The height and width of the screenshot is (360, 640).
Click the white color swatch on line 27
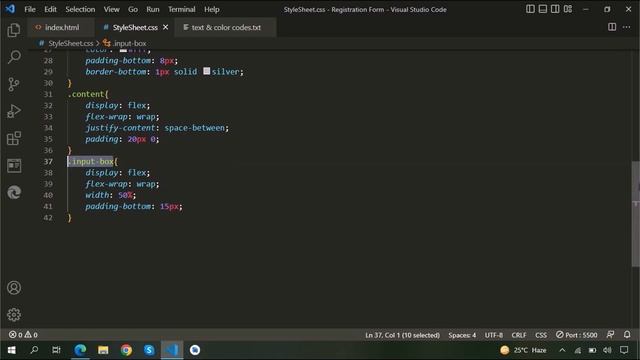[x=123, y=51]
